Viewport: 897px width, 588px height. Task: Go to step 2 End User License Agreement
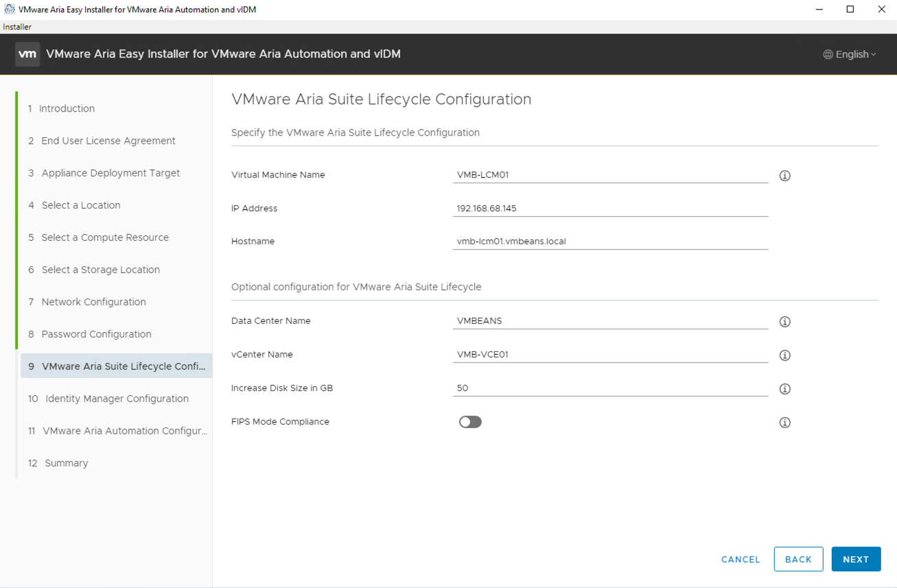(102, 141)
